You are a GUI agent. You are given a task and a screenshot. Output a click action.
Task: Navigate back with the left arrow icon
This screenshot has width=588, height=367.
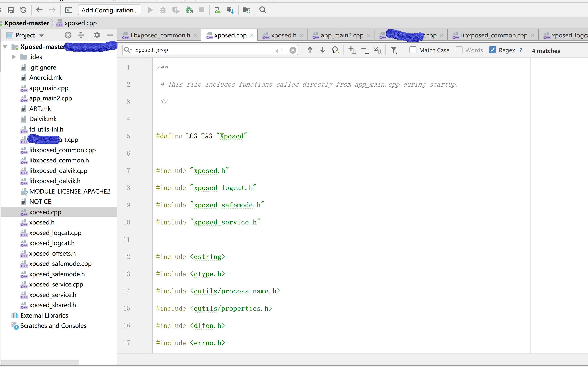39,10
